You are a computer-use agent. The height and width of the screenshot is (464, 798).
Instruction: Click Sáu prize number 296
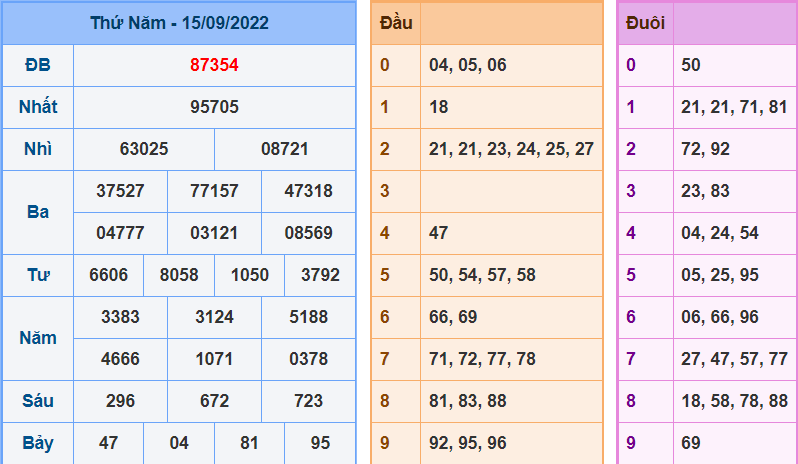(121, 401)
